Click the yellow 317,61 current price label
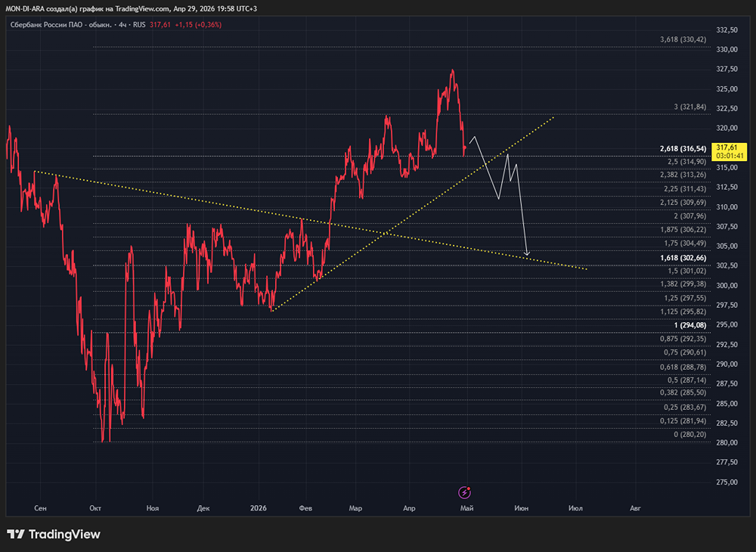Viewport: 756px width, 552px height. [727, 147]
